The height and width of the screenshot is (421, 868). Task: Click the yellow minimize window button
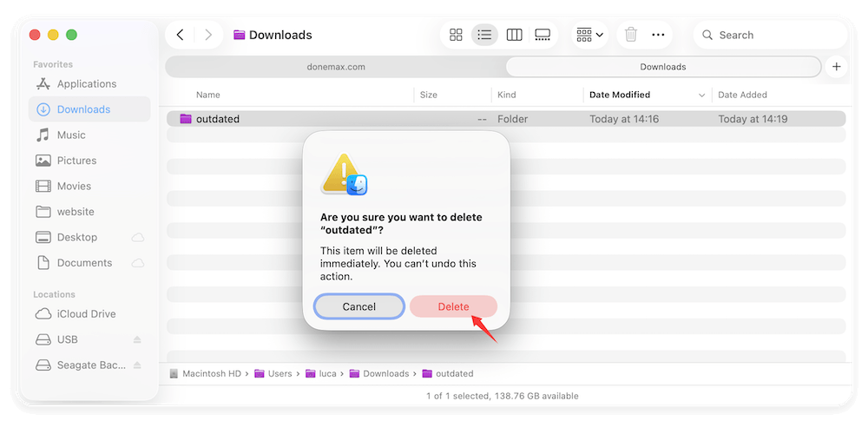[53, 35]
